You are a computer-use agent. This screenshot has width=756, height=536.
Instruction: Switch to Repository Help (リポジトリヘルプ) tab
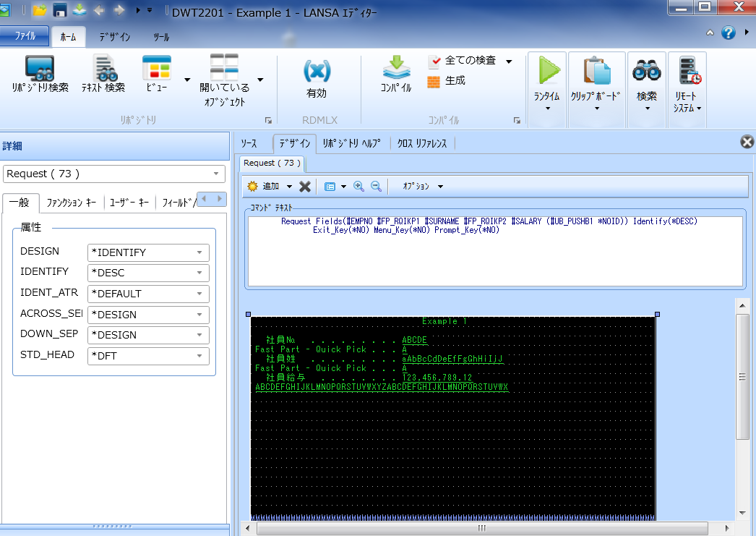[x=351, y=143]
